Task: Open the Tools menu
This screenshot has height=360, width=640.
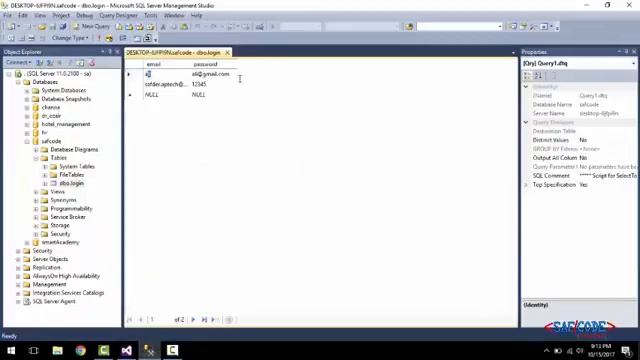Action: [150, 16]
